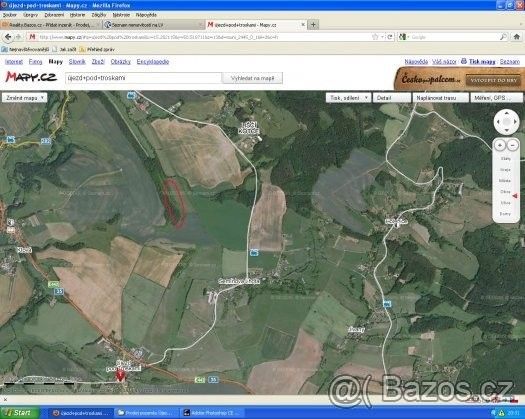Go back using the browser back arrow
Viewport: 525px width, 419px height.
[8, 37]
